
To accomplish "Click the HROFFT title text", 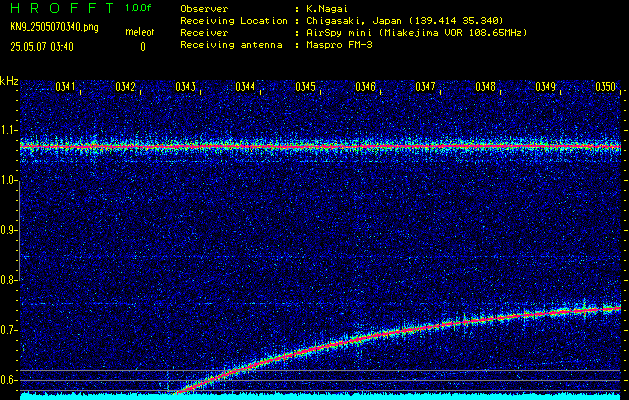I will [62, 8].
